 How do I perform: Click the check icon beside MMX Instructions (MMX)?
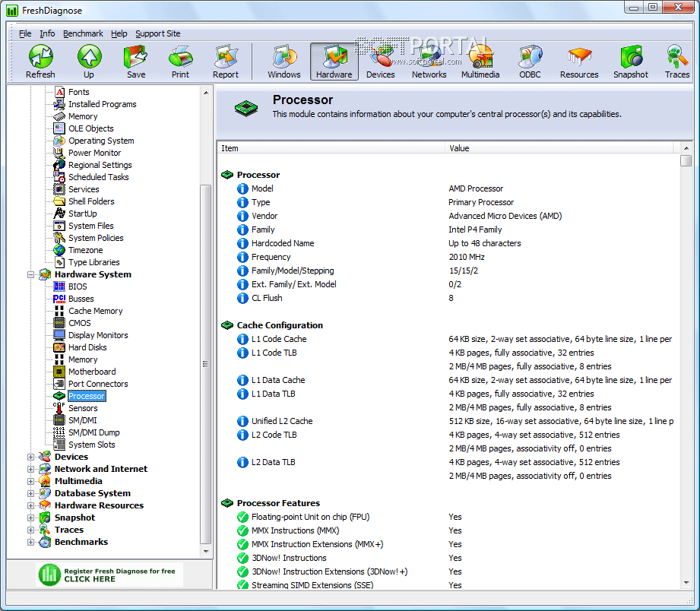[242, 530]
